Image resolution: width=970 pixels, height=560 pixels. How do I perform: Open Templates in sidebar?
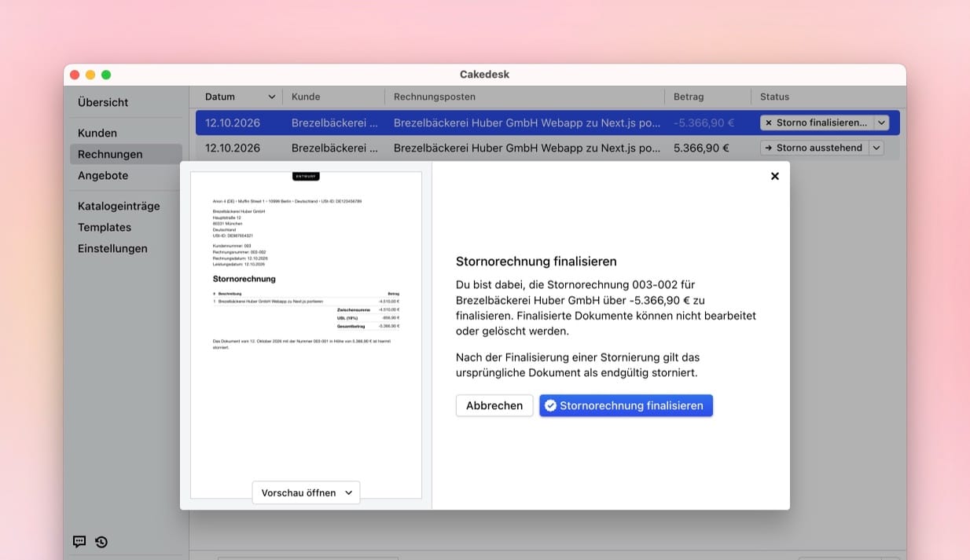pyautogui.click(x=105, y=227)
